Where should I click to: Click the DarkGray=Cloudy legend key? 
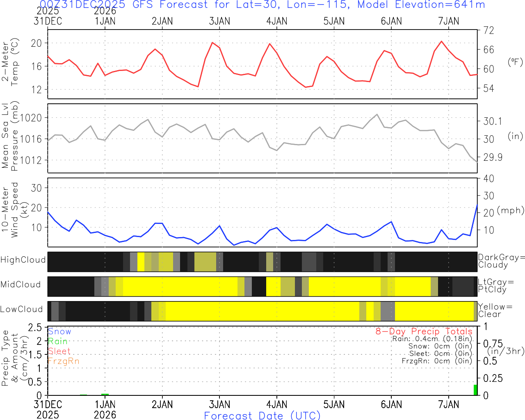[x=501, y=261]
